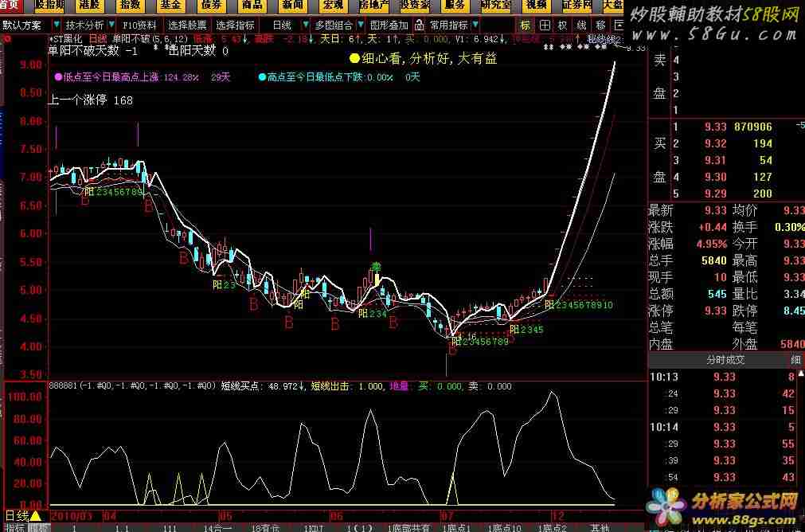Select the 其他 indicator tab
The height and width of the screenshot is (532, 805).
(599, 528)
